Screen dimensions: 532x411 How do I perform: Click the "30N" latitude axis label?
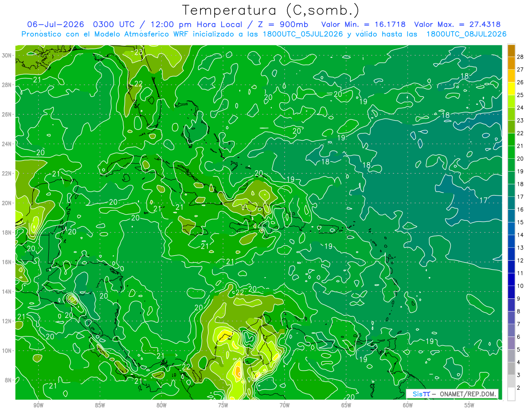pos(7,55)
